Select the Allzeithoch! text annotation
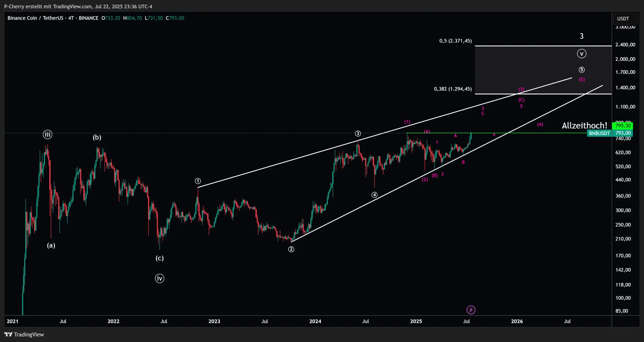Screen dimensions: 644x342 [584, 125]
